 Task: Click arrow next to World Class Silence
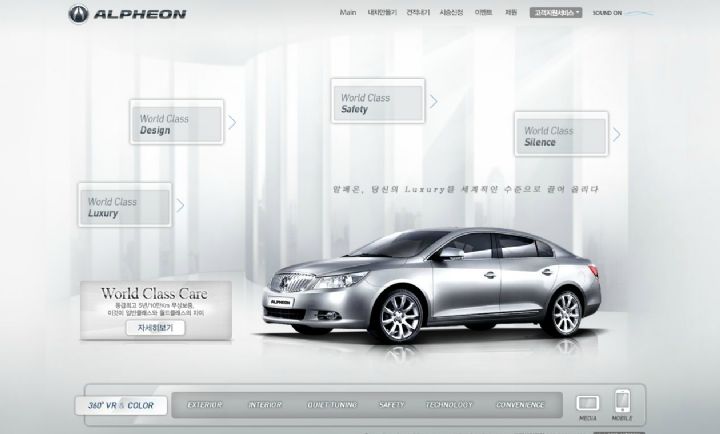pyautogui.click(x=616, y=135)
